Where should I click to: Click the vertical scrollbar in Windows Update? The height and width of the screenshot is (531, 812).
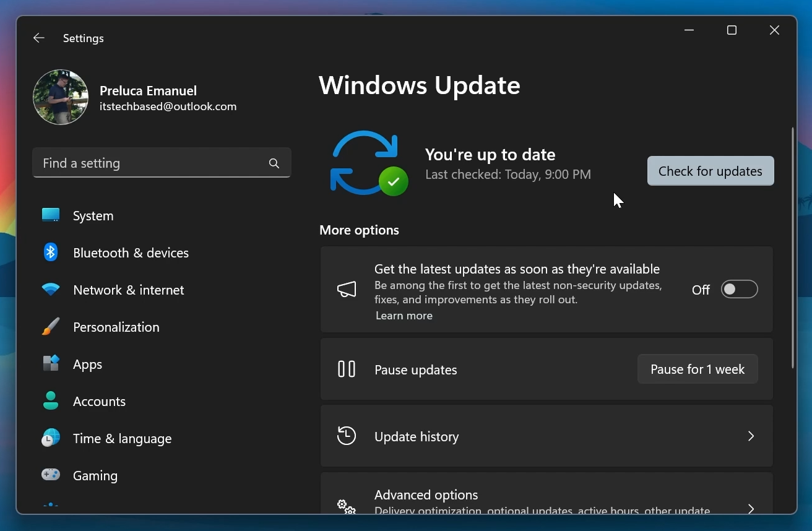tap(793, 248)
